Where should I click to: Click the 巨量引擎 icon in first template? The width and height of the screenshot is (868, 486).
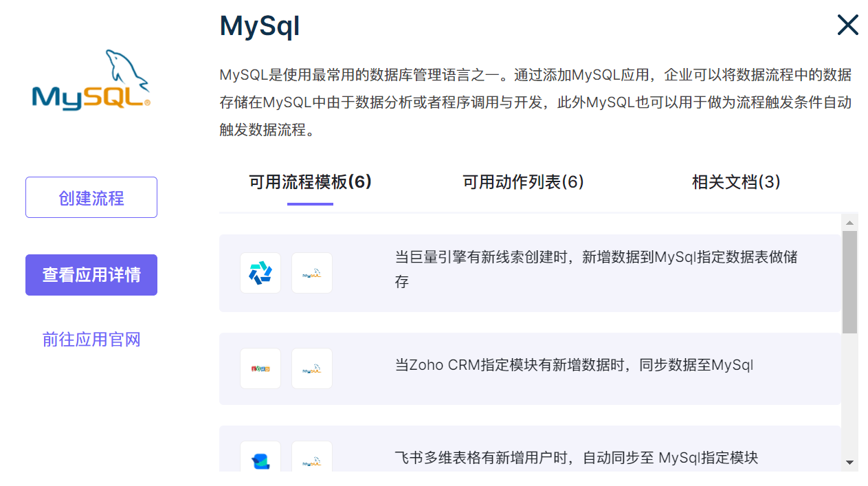click(260, 273)
